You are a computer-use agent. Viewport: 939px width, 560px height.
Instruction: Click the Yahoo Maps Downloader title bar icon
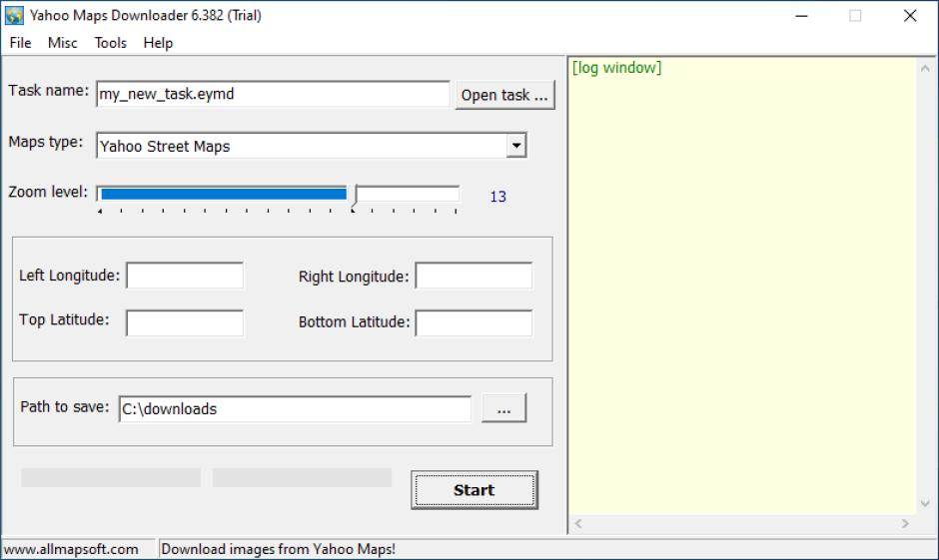coord(14,16)
